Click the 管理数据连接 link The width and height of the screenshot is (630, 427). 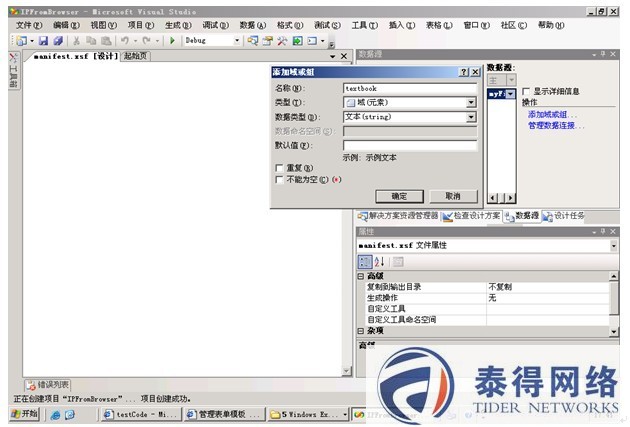[555, 126]
